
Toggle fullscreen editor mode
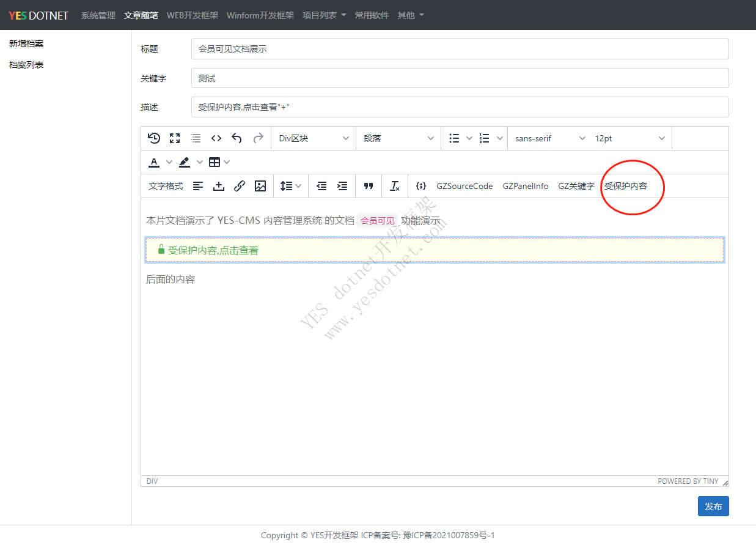tap(175, 138)
